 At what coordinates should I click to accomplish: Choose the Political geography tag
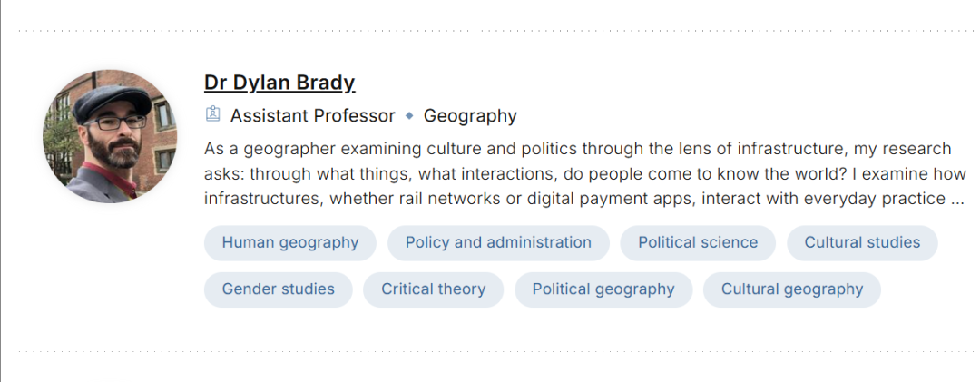click(x=603, y=289)
